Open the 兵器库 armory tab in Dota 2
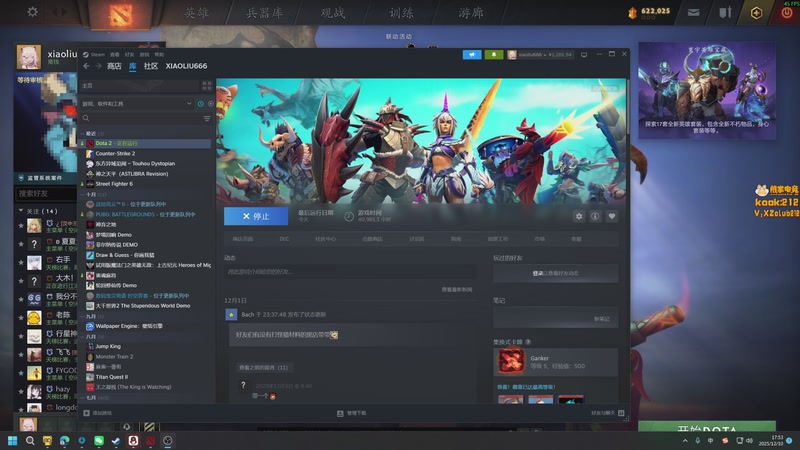Image resolution: width=800 pixels, height=450 pixels. click(x=264, y=13)
